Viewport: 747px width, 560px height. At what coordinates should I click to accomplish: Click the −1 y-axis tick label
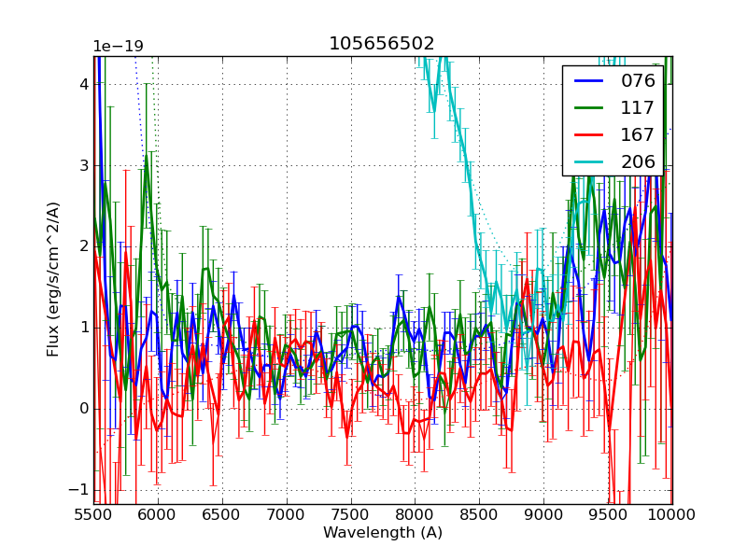[79, 490]
